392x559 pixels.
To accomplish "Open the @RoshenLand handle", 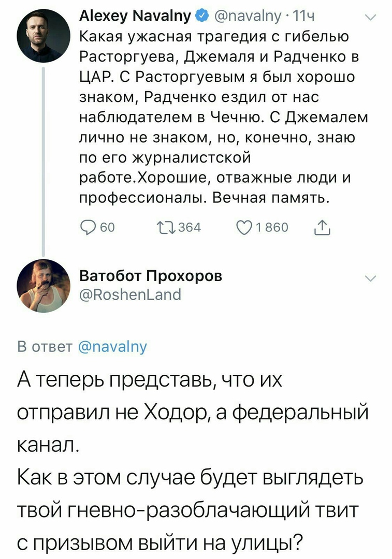I will pos(130,295).
